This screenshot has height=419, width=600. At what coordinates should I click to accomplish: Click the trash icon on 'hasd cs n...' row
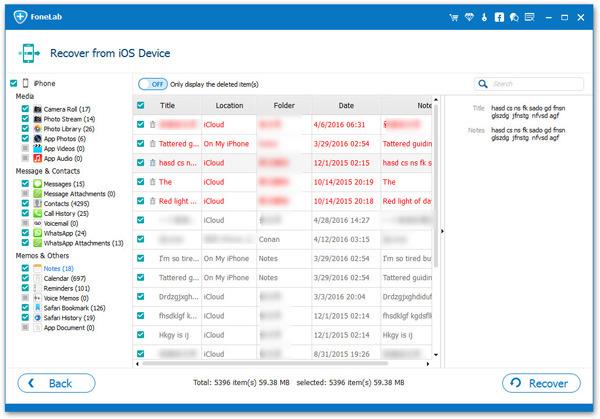[x=153, y=163]
